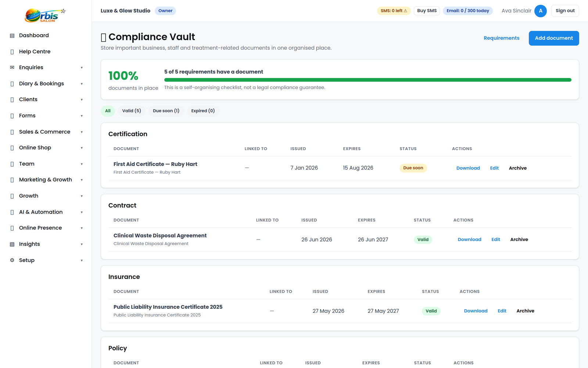Viewport: 588px width, 368px height.
Task: Expand the AI & Automation arrow
Action: point(82,212)
